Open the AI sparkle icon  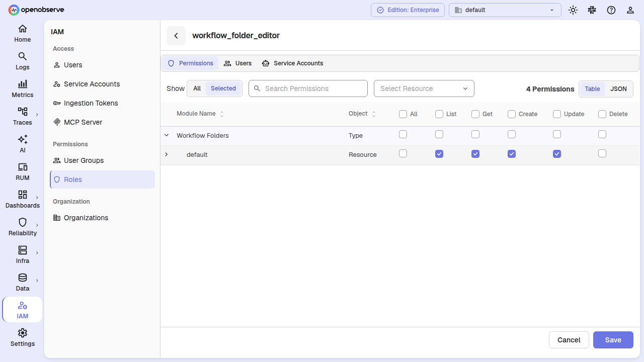23,139
